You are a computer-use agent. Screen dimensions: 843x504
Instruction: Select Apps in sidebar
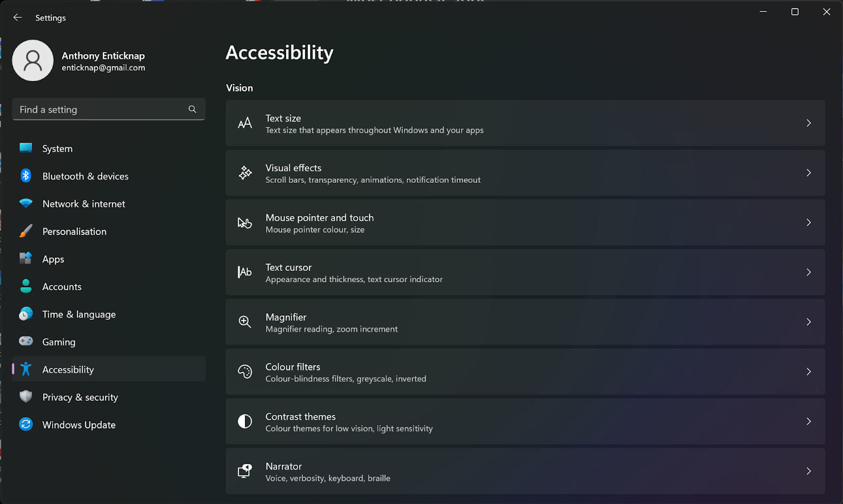[109, 259]
